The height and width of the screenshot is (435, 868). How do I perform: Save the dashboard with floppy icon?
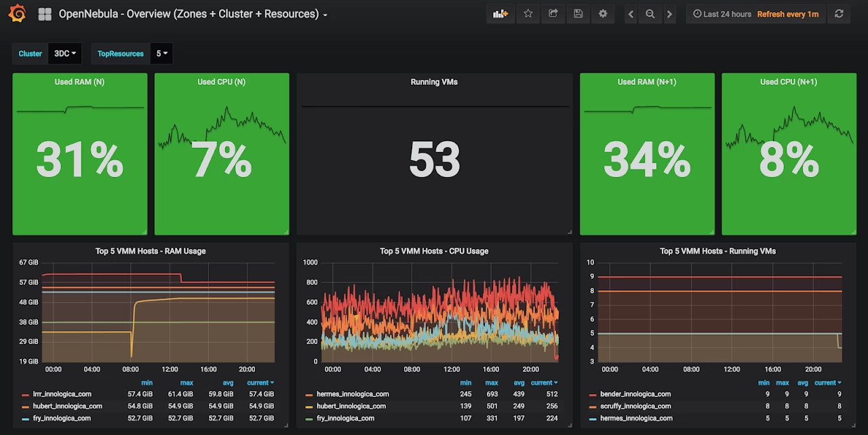tap(578, 14)
